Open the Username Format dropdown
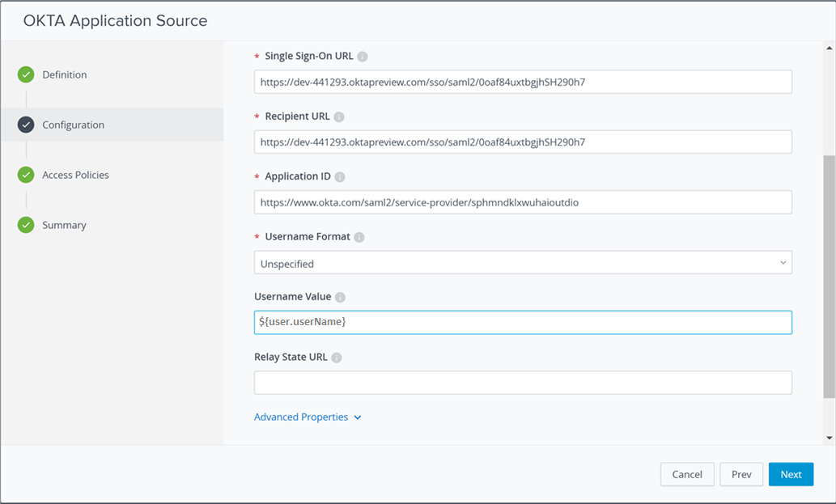 [522, 263]
